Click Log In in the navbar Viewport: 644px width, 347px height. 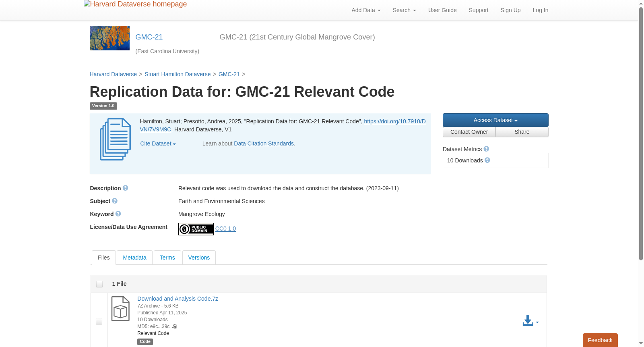tap(540, 10)
